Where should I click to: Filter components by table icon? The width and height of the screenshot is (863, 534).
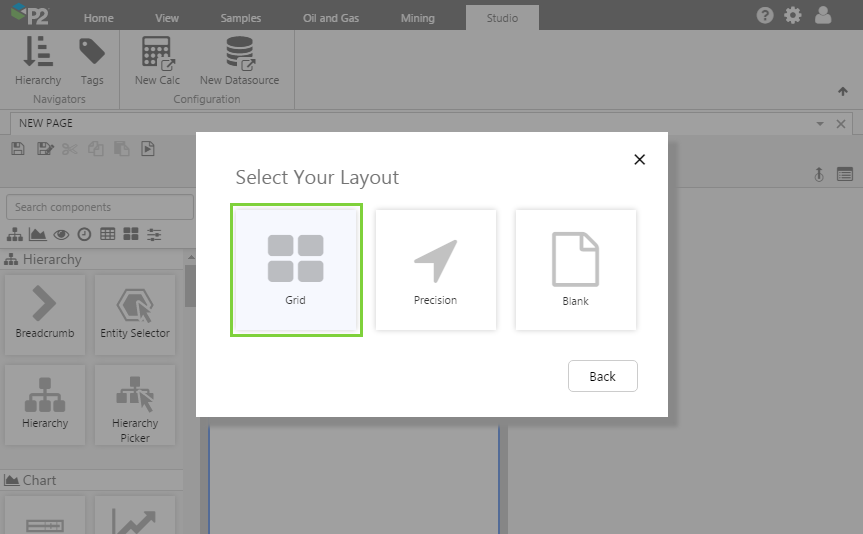[x=107, y=234]
